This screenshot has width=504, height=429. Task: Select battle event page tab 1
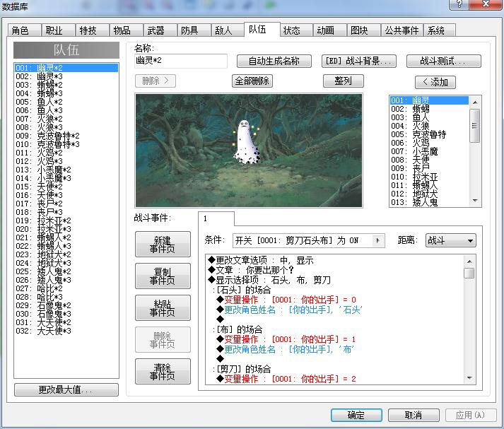click(216, 219)
